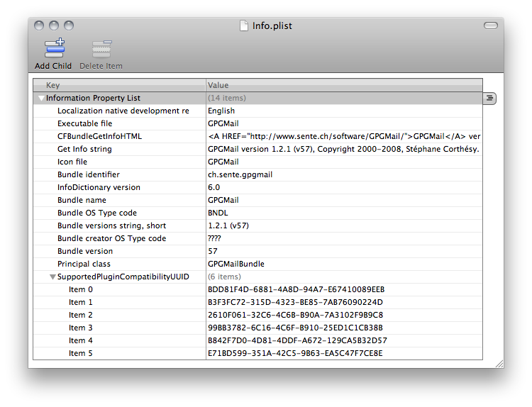Click the GPGMail value for Executable file
The width and height of the screenshot is (532, 407).
(x=223, y=123)
